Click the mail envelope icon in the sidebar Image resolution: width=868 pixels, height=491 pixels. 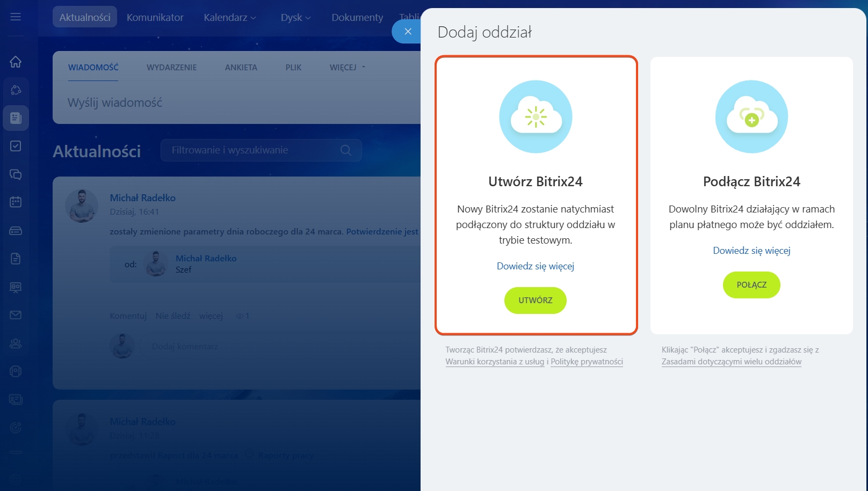click(16, 315)
